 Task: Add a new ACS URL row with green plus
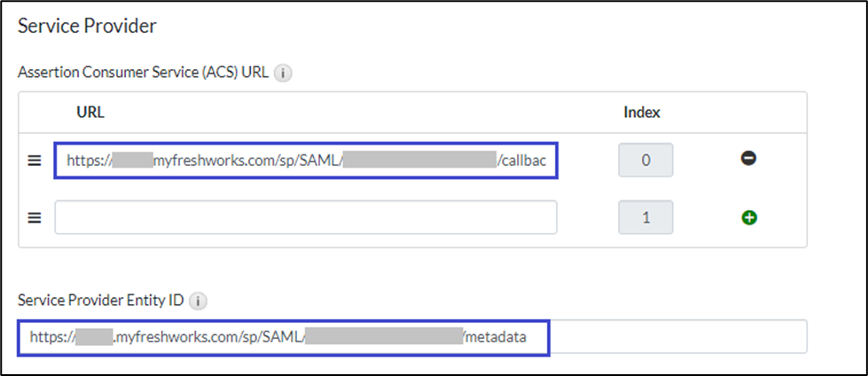(x=748, y=216)
